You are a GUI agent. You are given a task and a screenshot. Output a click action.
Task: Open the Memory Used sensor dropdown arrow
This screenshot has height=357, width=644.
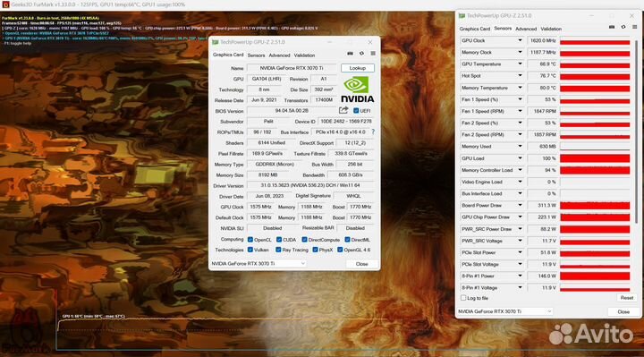pos(520,146)
